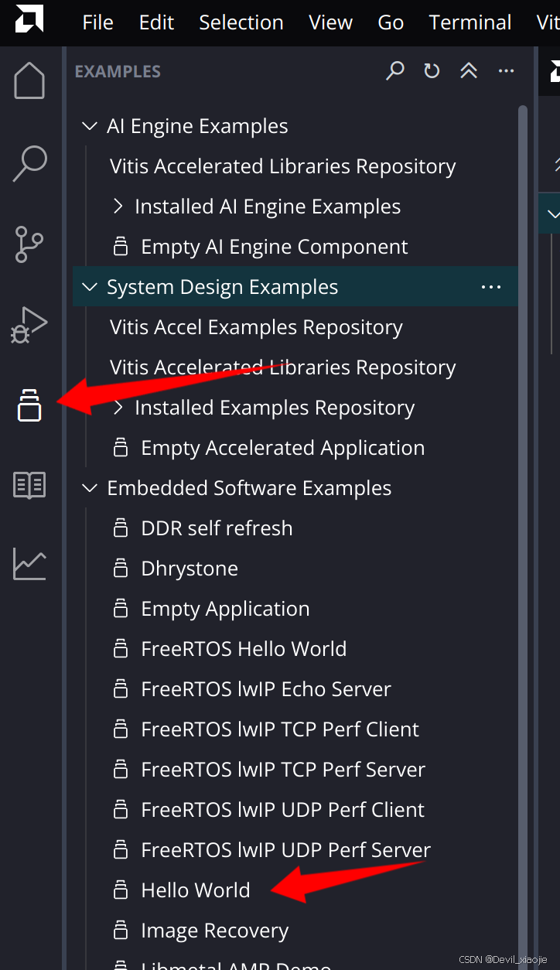Viewport: 560px width, 970px height.
Task: Select the FreeRTOS lwIP TCP Perf Server example
Action: 283,770
